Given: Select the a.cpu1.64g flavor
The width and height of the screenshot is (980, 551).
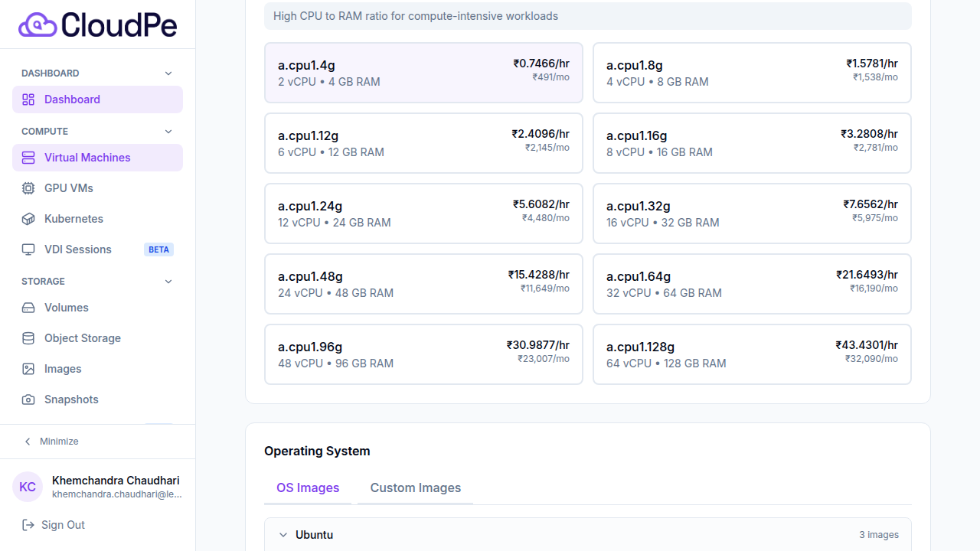Looking at the screenshot, I should click(752, 284).
